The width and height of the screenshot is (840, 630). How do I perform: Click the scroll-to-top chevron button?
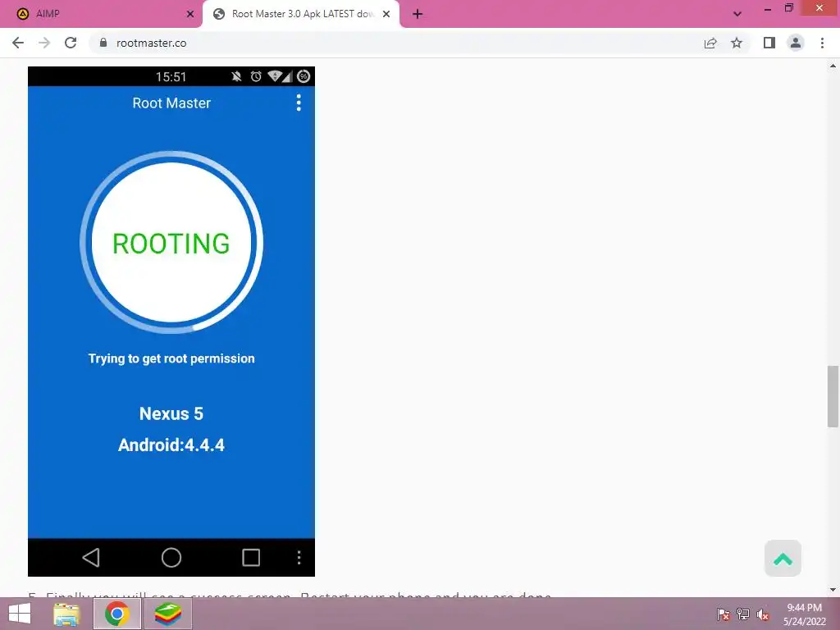click(x=783, y=559)
